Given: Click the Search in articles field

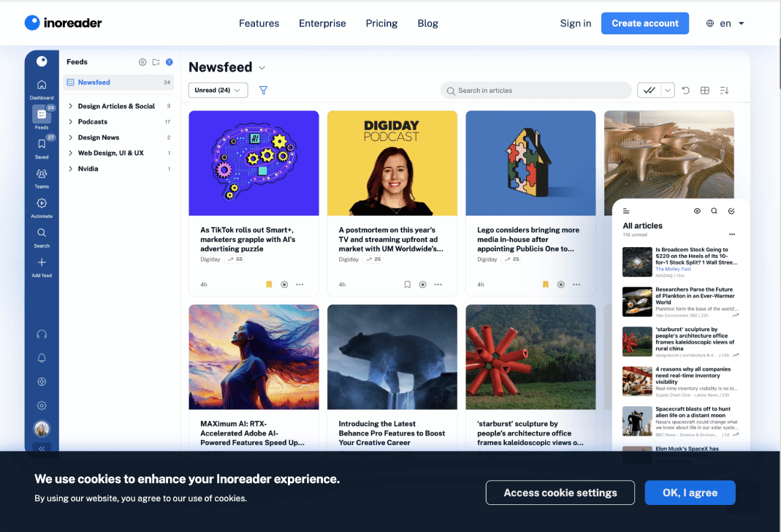Looking at the screenshot, I should tap(536, 90).
